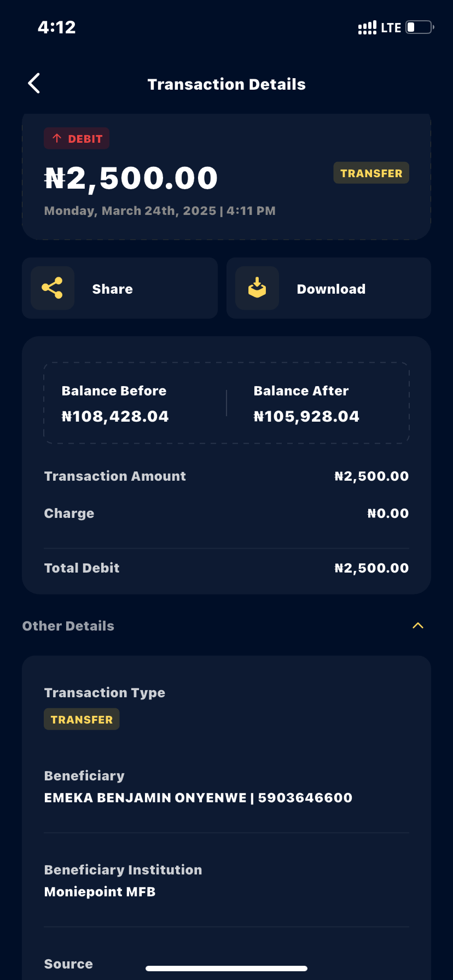
Task: Tap the yellow download tray icon
Action: point(257,288)
